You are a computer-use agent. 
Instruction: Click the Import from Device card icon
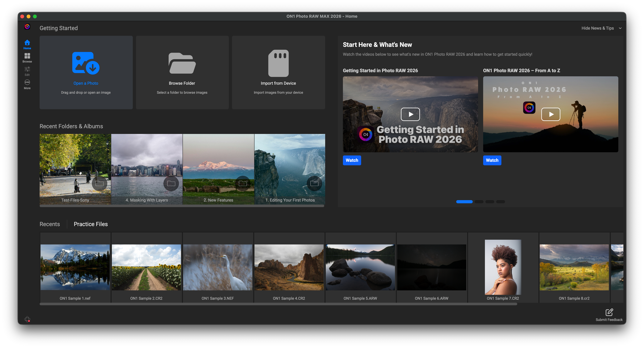pyautogui.click(x=278, y=63)
